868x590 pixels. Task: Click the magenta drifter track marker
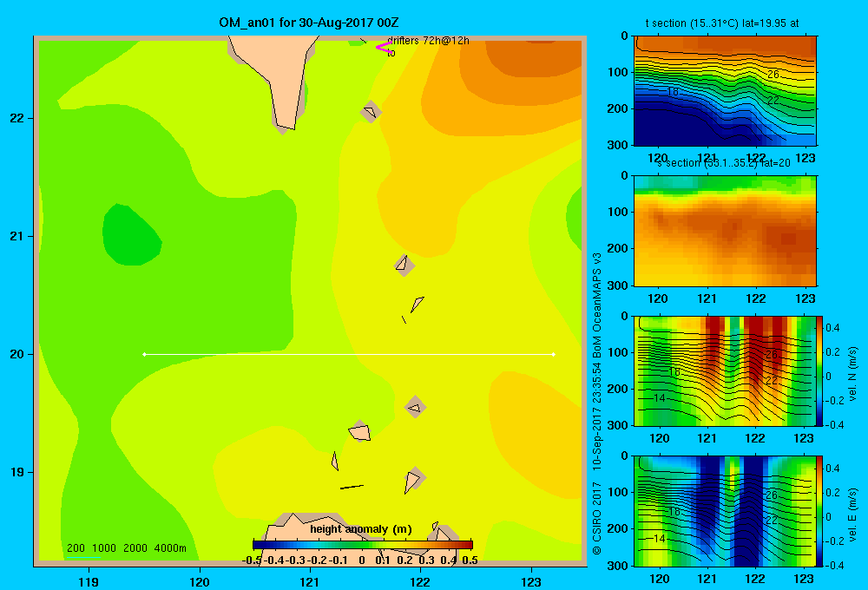coord(383,48)
